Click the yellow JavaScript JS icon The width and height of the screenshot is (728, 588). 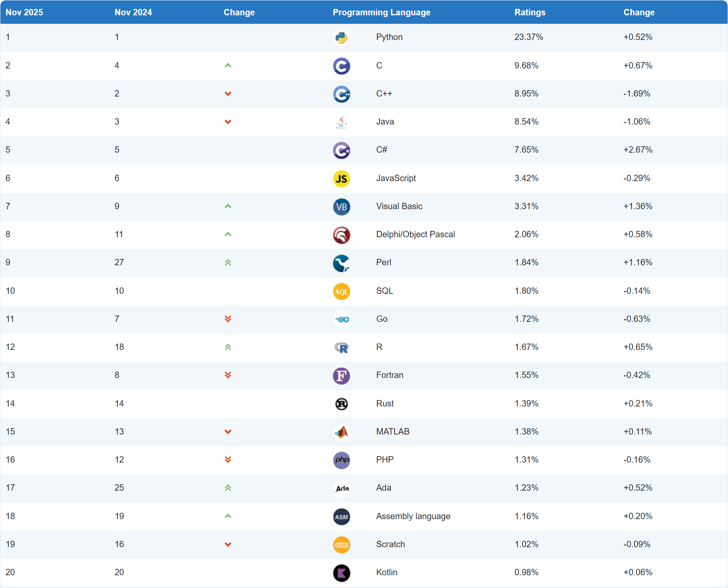[341, 179]
